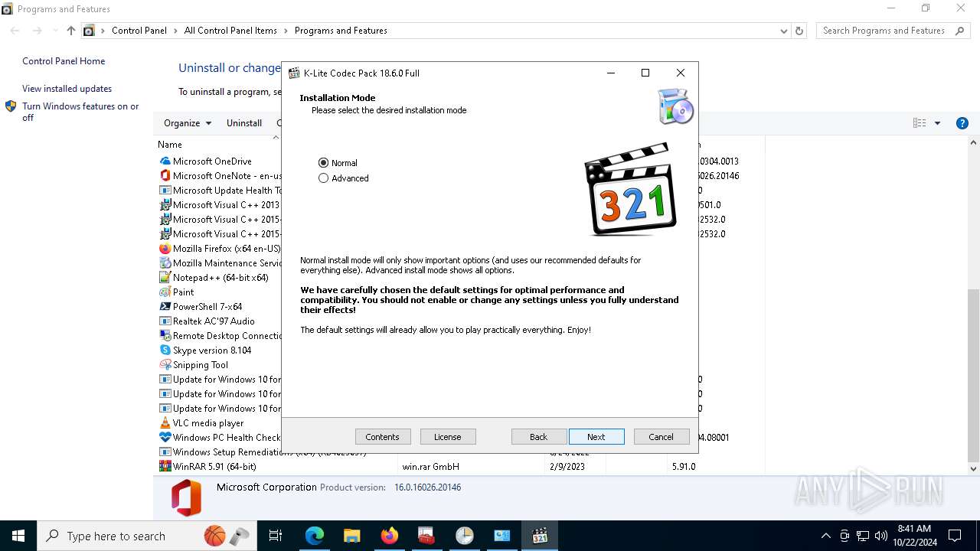Go up one level with the up arrow
Viewport: 980px width, 551px height.
pos(71,31)
